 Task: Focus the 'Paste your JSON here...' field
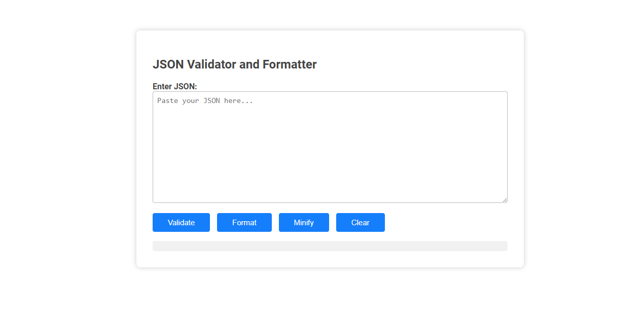coord(330,147)
